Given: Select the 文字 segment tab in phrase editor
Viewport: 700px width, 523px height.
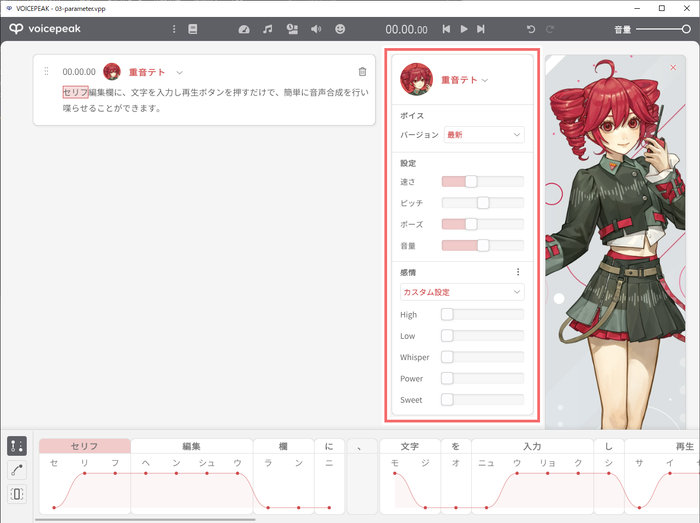Looking at the screenshot, I should [410, 446].
